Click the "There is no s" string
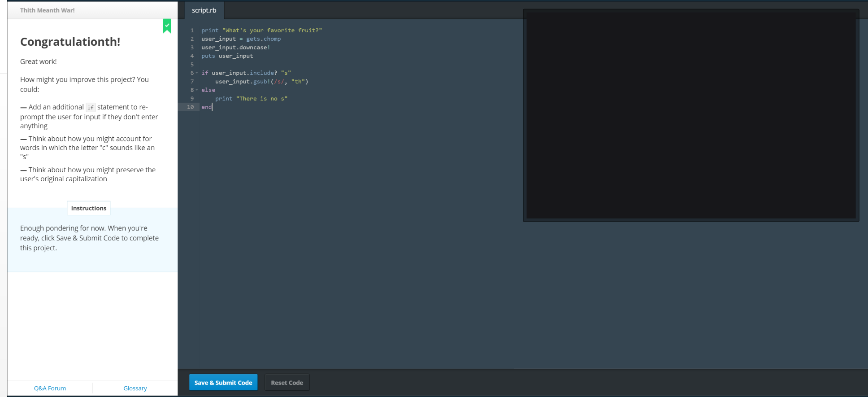The width and height of the screenshot is (868, 397). 262,99
